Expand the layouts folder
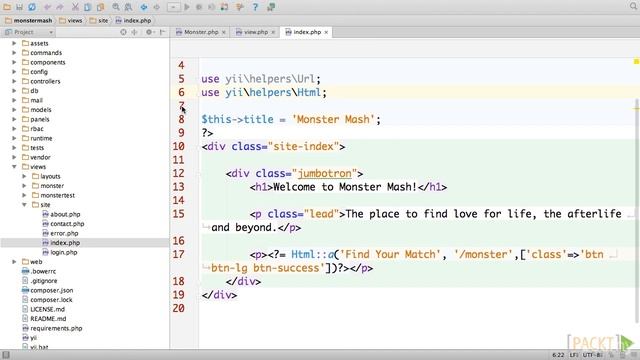This screenshot has width=640, height=360. [x=24, y=176]
